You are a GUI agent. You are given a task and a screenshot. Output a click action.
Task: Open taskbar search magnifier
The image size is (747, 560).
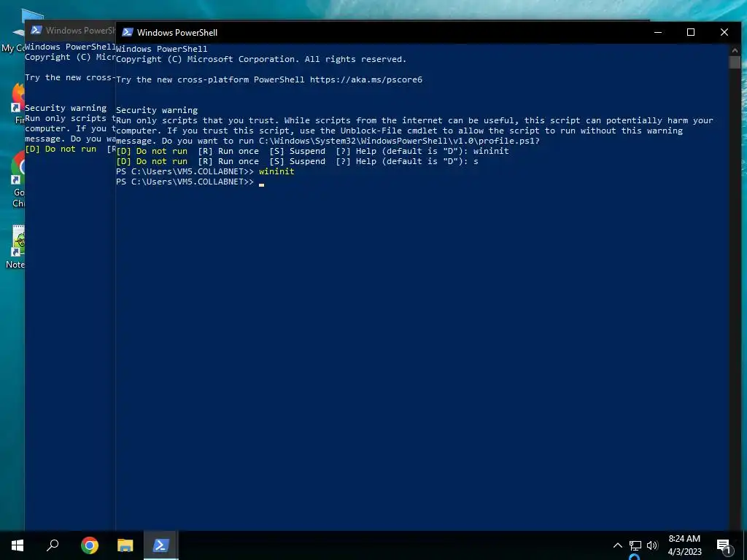pos(53,545)
